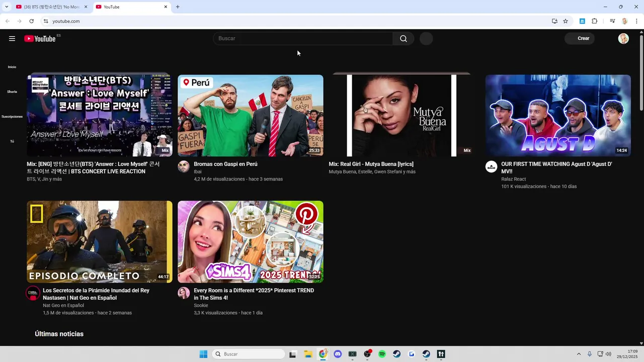Open the BTS Answer Love Myself thumbnail
The width and height of the screenshot is (644, 362).
coord(100,116)
